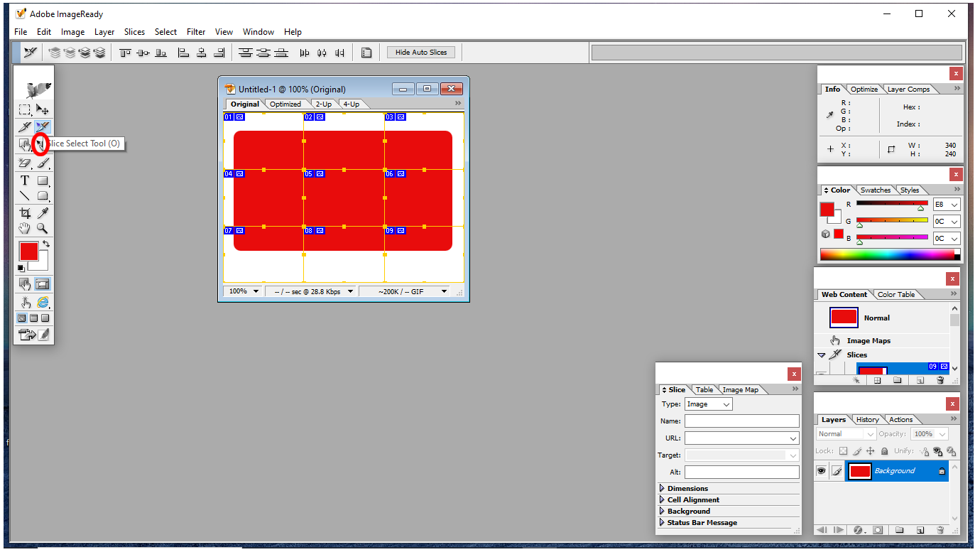Expand the Dimensions section
The width and height of the screenshot is (980, 557).
tap(663, 489)
